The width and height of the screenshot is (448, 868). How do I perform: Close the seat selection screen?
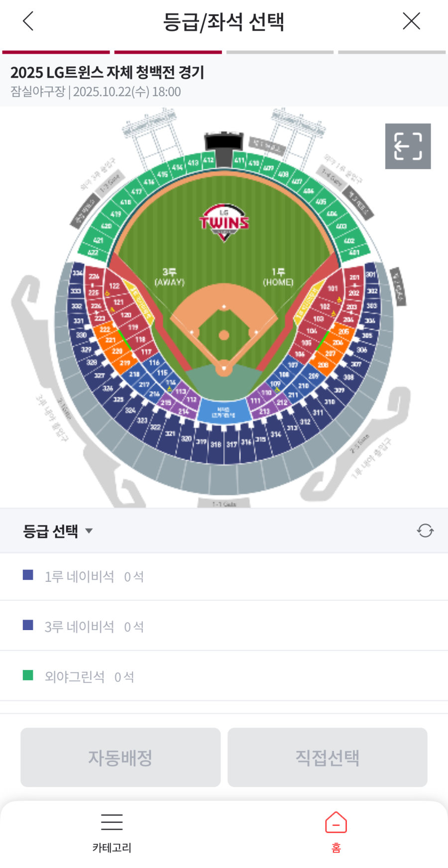pos(411,21)
